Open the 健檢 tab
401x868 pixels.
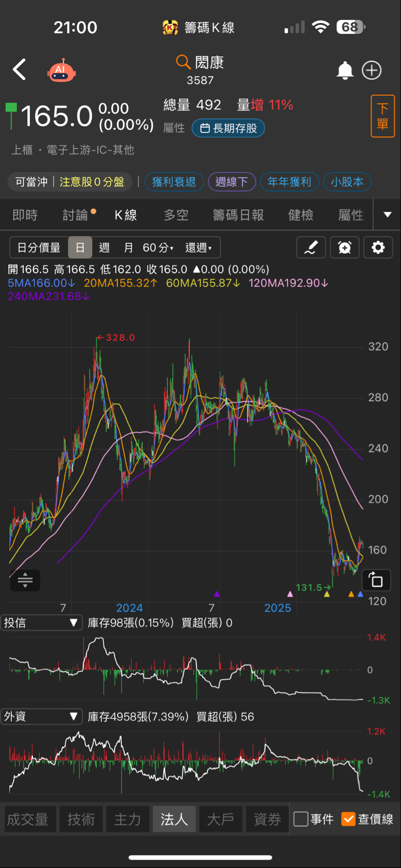(301, 215)
